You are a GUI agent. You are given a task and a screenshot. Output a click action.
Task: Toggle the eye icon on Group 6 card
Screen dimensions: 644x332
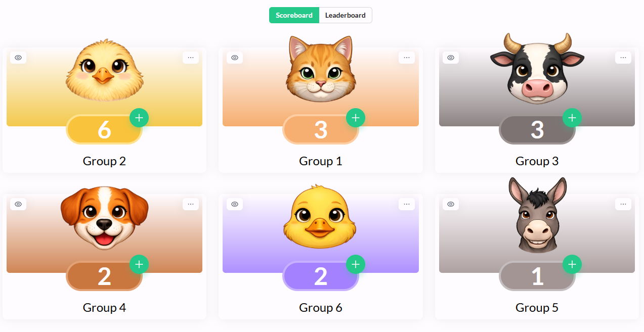point(235,204)
